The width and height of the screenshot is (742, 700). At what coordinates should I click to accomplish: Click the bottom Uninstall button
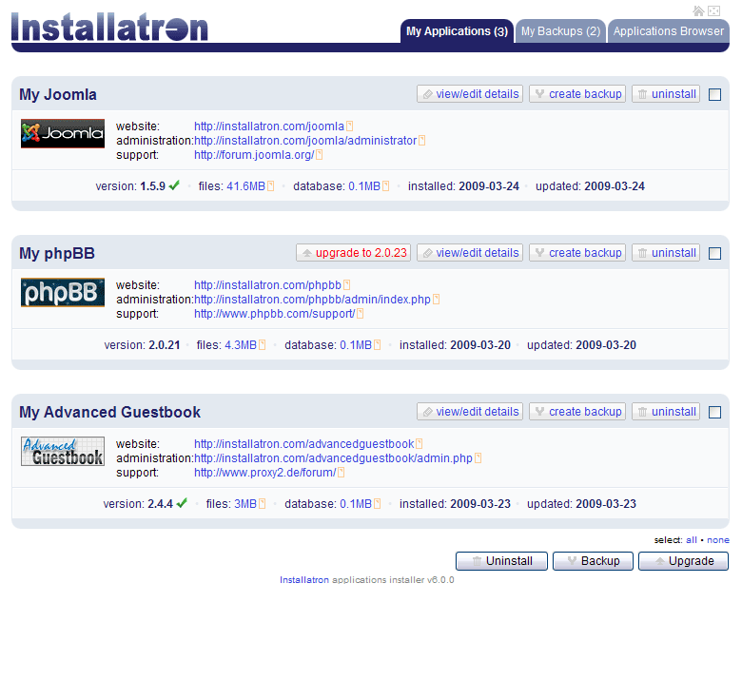pos(501,561)
